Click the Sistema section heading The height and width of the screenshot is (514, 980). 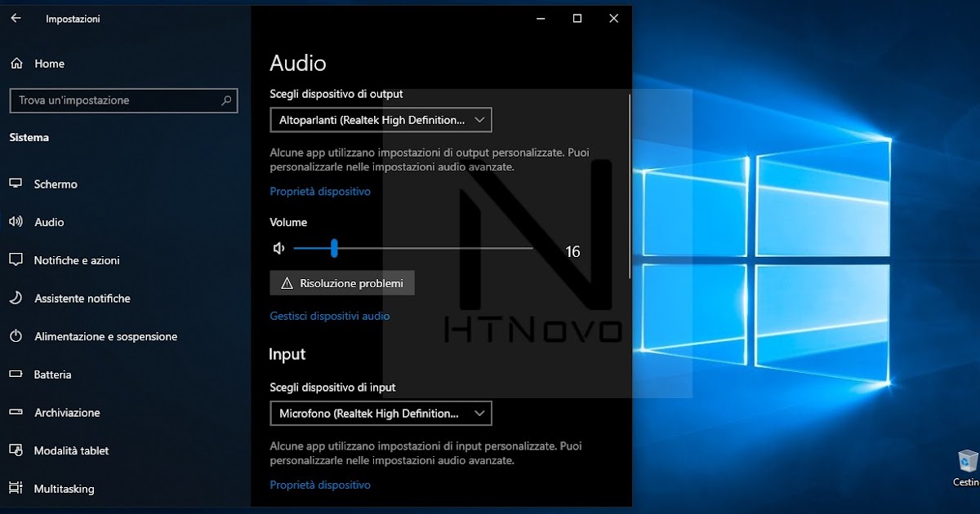[x=29, y=137]
